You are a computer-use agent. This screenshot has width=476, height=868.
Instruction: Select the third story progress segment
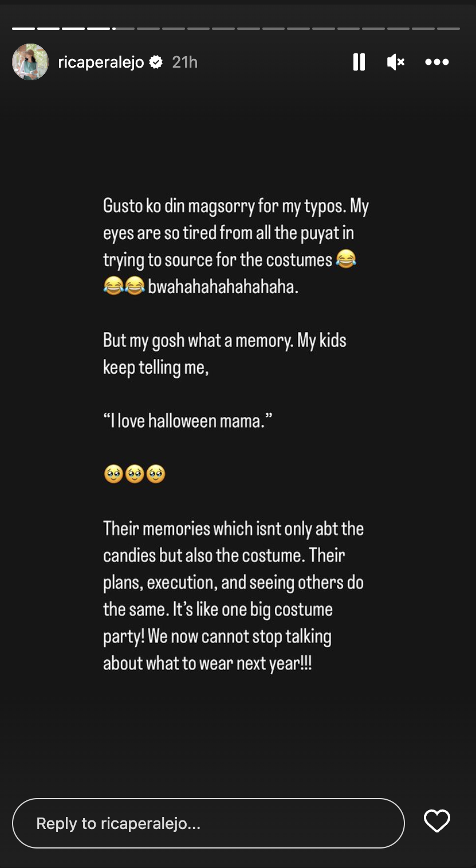(x=73, y=28)
